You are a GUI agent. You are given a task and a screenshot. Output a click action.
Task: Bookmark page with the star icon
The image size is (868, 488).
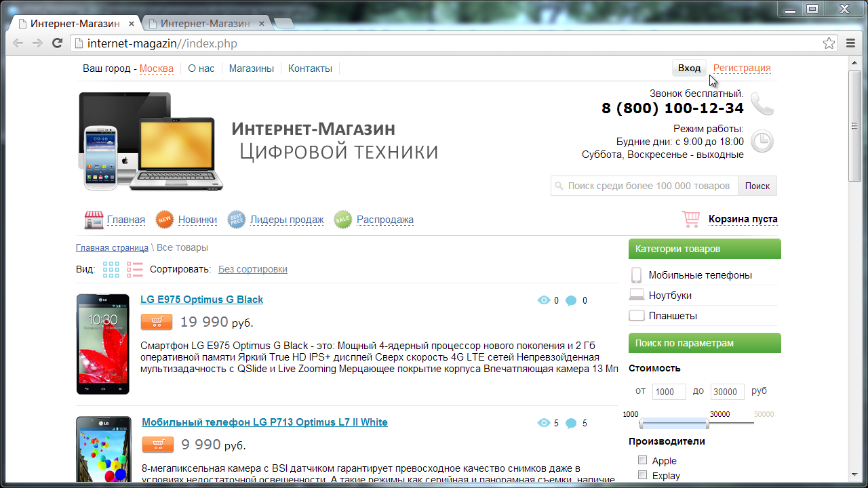[x=829, y=43]
